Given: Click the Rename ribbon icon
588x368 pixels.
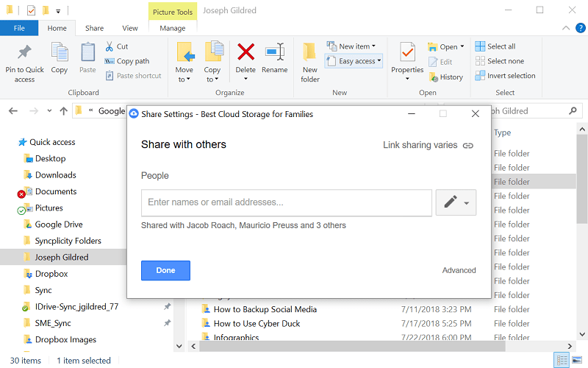Looking at the screenshot, I should coord(274,52).
